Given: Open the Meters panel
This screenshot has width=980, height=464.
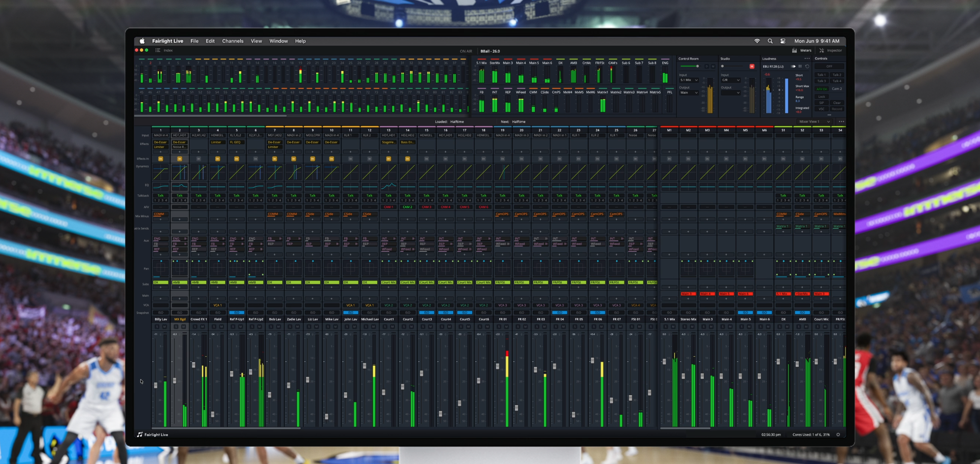Looking at the screenshot, I should (802, 50).
